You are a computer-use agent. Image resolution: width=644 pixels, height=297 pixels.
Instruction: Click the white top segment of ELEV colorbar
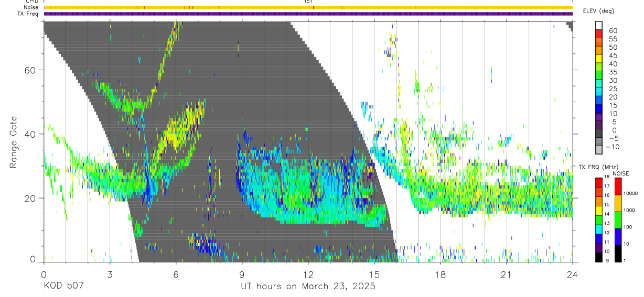point(599,25)
